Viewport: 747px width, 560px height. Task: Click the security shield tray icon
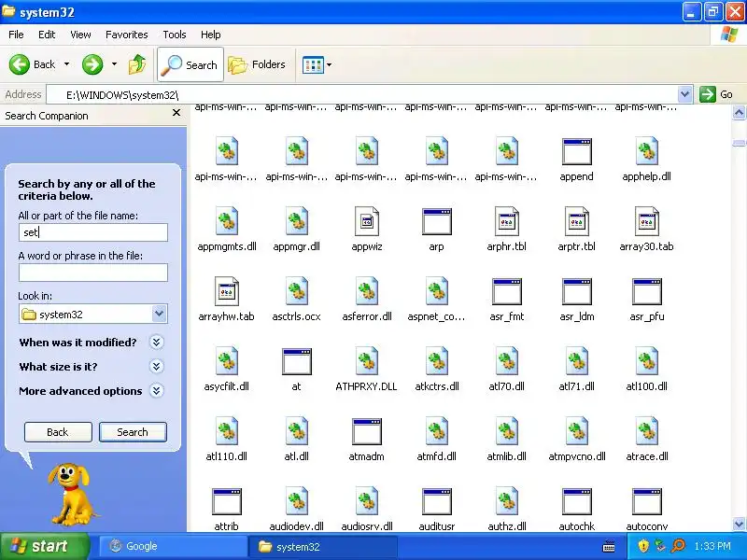(643, 546)
